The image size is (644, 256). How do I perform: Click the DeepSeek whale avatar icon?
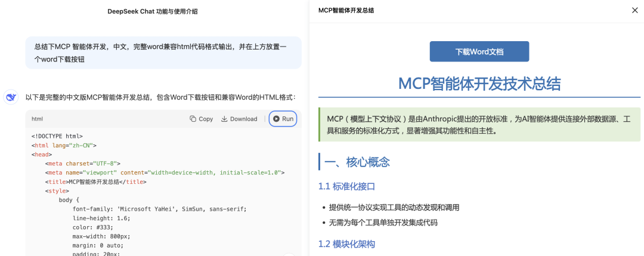pyautogui.click(x=11, y=97)
